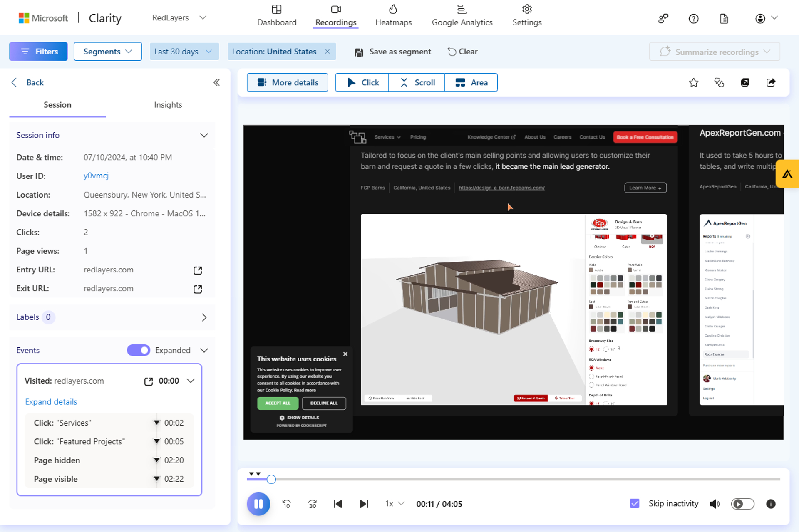The image size is (799, 532).
Task: Clear all filters
Action: tap(462, 52)
